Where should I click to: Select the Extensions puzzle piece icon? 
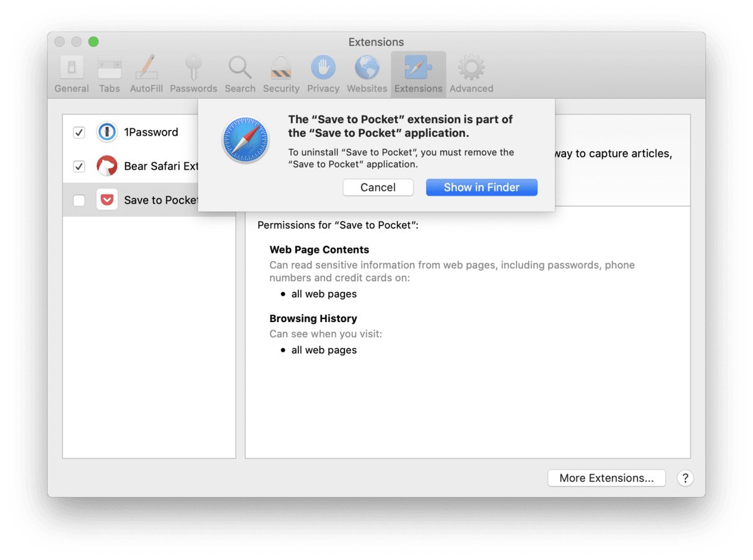[x=419, y=68]
